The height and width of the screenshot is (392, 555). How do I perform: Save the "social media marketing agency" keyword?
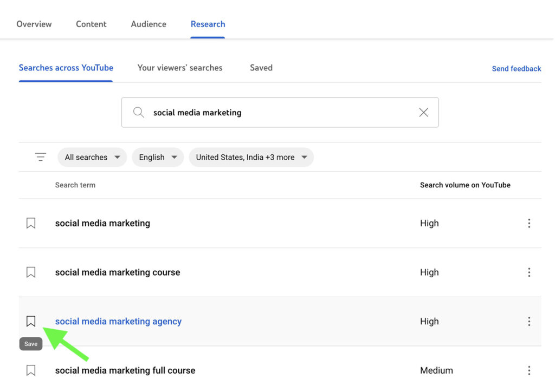(x=30, y=321)
